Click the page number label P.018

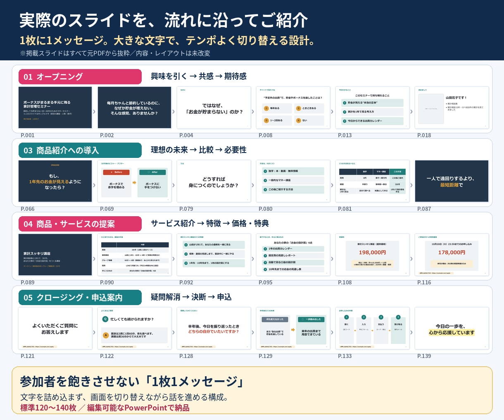tap(424, 135)
